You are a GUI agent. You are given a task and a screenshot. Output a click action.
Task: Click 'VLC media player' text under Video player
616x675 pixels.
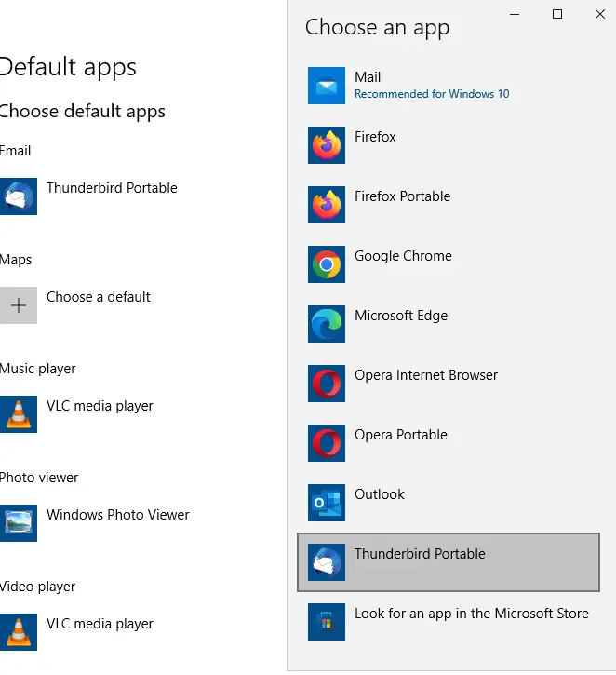point(100,624)
